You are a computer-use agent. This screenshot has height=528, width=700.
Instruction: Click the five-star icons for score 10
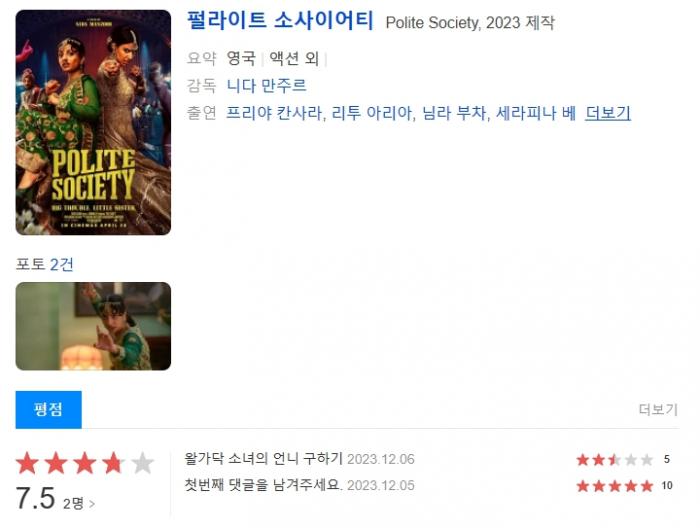615,486
